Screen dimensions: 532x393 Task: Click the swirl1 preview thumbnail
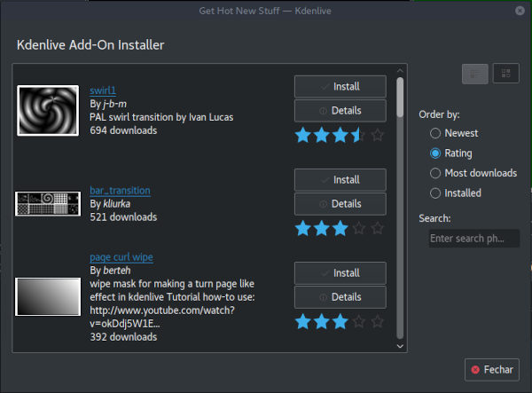[48, 111]
